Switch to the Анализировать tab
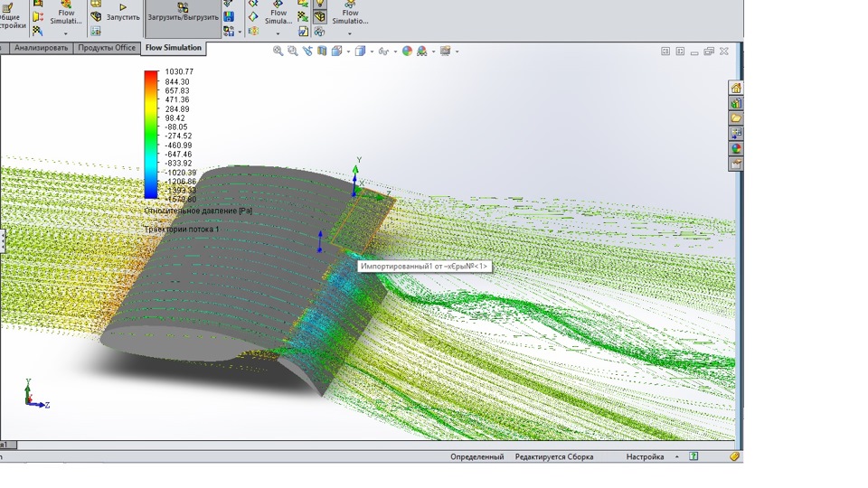The width and height of the screenshot is (868, 488). click(42, 48)
